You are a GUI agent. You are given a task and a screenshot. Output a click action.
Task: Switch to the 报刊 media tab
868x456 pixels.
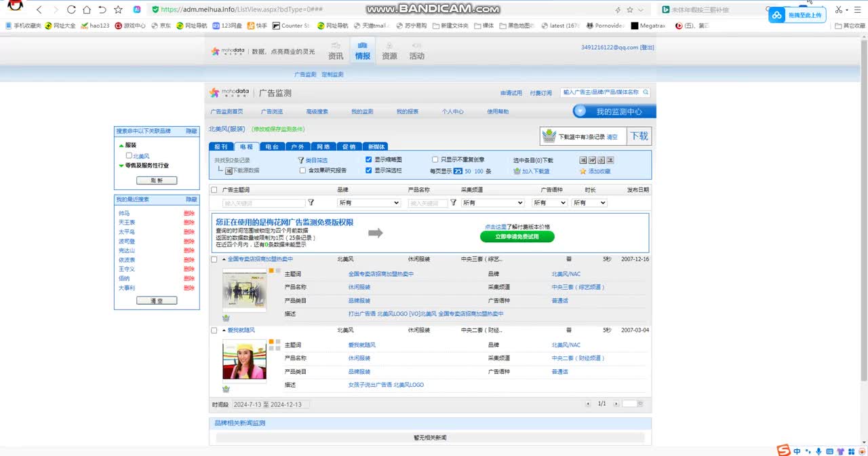[x=221, y=147]
